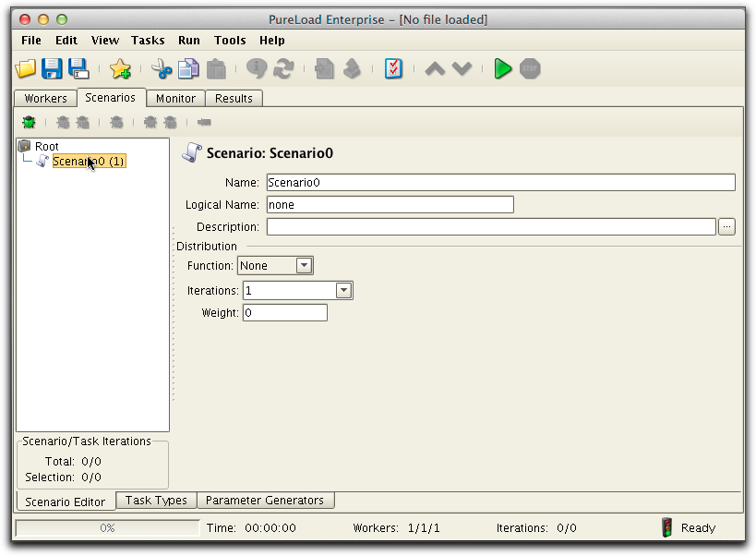Click the 0% progress bar

click(107, 527)
